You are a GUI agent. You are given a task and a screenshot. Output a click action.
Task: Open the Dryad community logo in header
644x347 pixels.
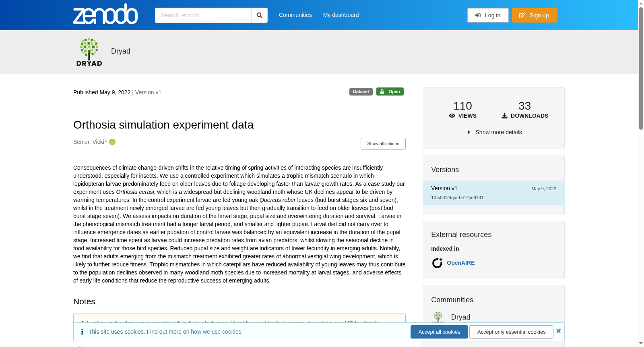click(89, 52)
